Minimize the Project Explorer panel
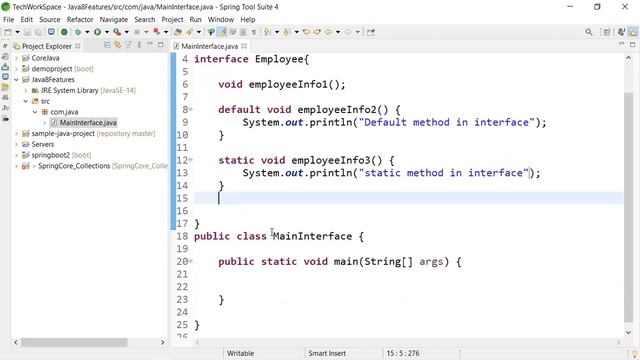The image size is (640, 360). 150,44
